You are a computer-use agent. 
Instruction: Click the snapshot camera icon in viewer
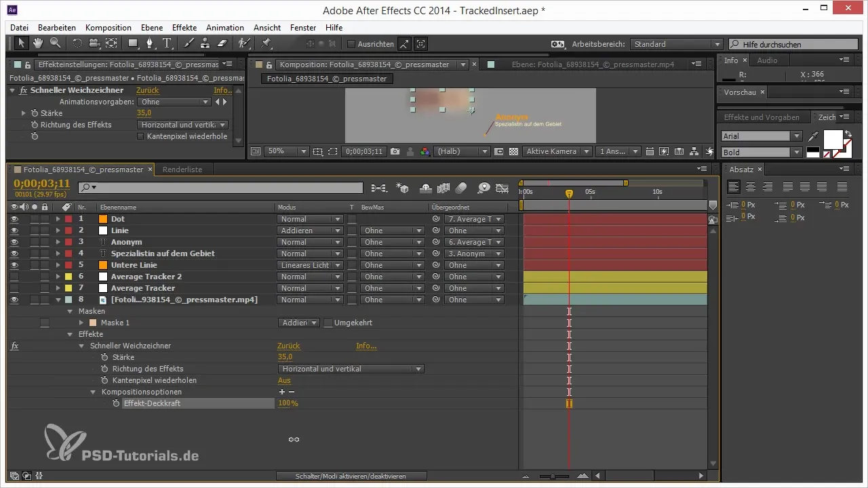pos(395,151)
